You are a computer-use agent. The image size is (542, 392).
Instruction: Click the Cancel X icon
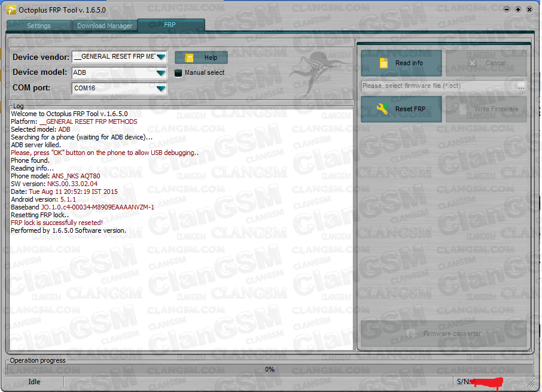(472, 63)
